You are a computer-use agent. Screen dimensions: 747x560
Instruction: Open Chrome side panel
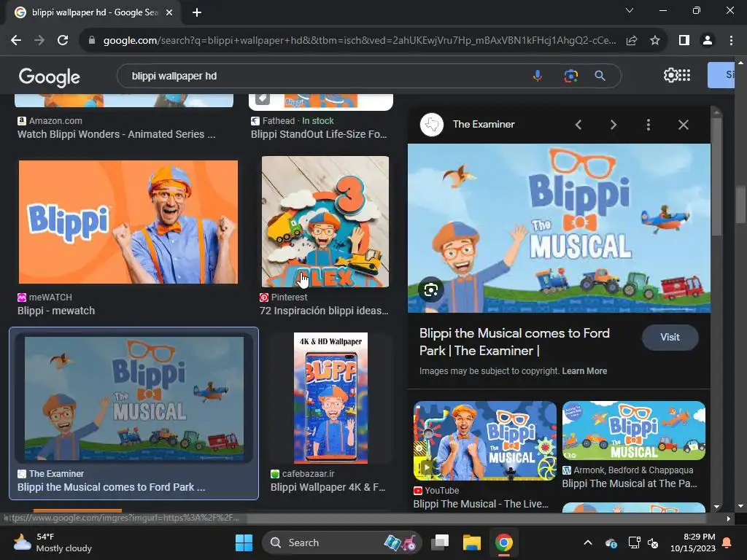click(x=684, y=41)
